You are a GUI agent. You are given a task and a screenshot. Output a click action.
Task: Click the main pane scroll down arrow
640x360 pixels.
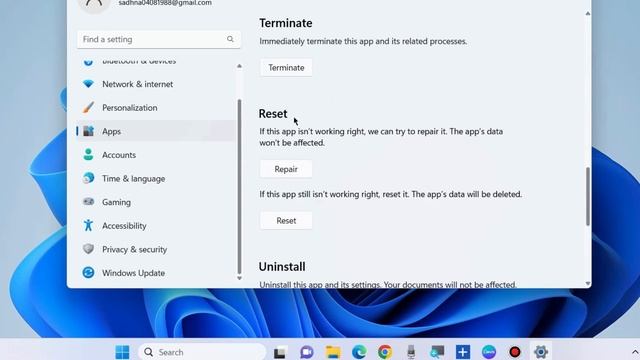(588, 283)
